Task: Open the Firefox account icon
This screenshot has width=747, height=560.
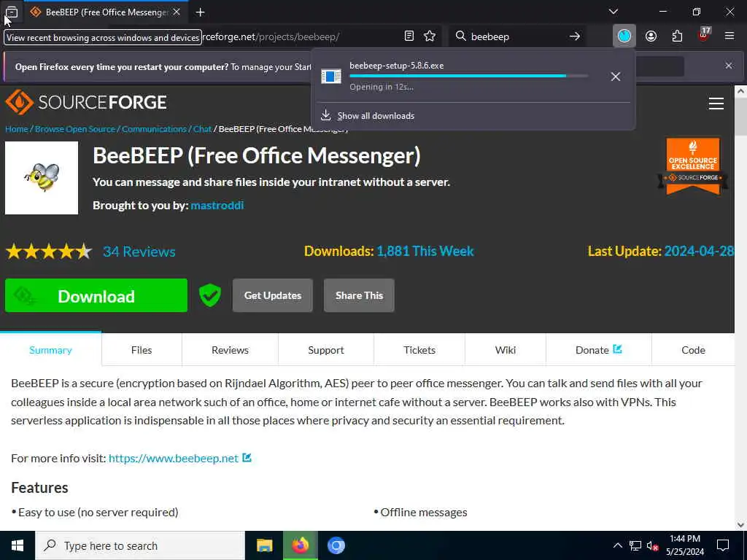Action: click(x=651, y=36)
